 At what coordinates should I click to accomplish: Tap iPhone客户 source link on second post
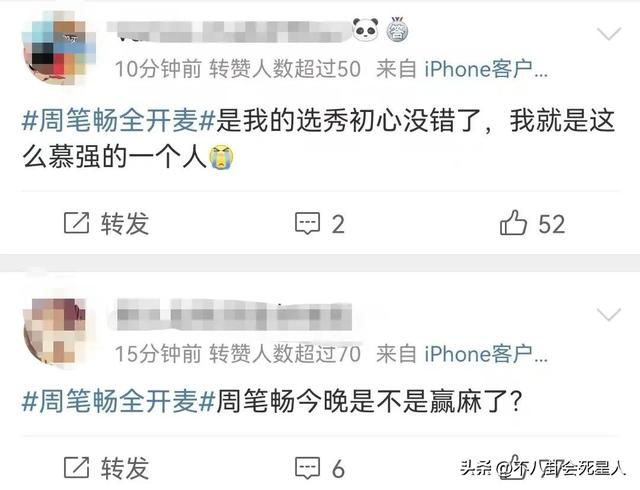(x=486, y=354)
